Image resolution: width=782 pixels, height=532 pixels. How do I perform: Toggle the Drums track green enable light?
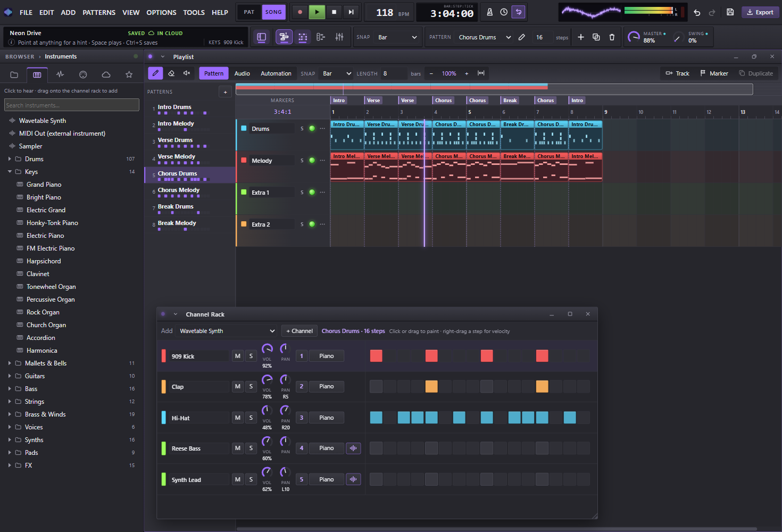click(x=312, y=128)
